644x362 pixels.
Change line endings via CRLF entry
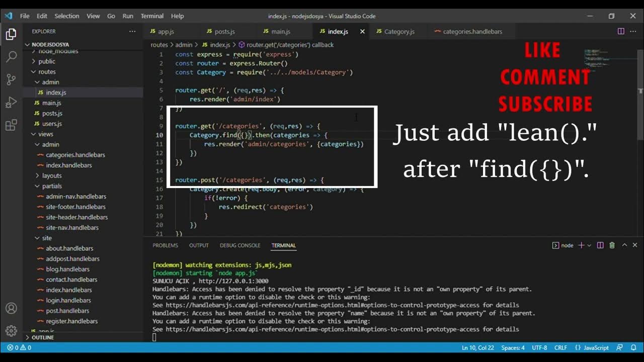coord(560,347)
